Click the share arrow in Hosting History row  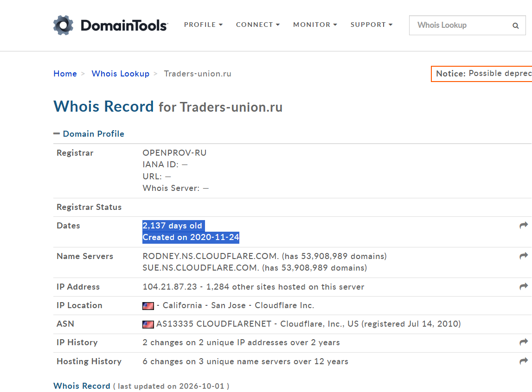coord(524,361)
